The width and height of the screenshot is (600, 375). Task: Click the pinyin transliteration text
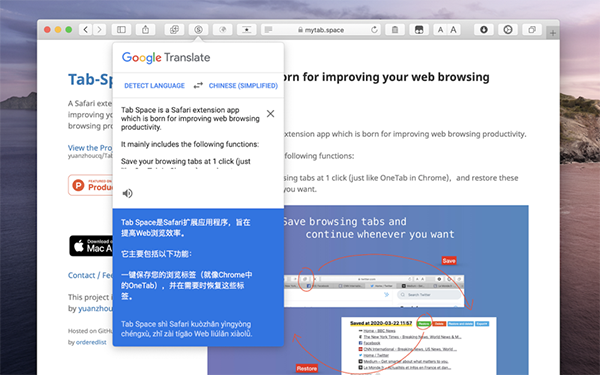[x=187, y=329]
